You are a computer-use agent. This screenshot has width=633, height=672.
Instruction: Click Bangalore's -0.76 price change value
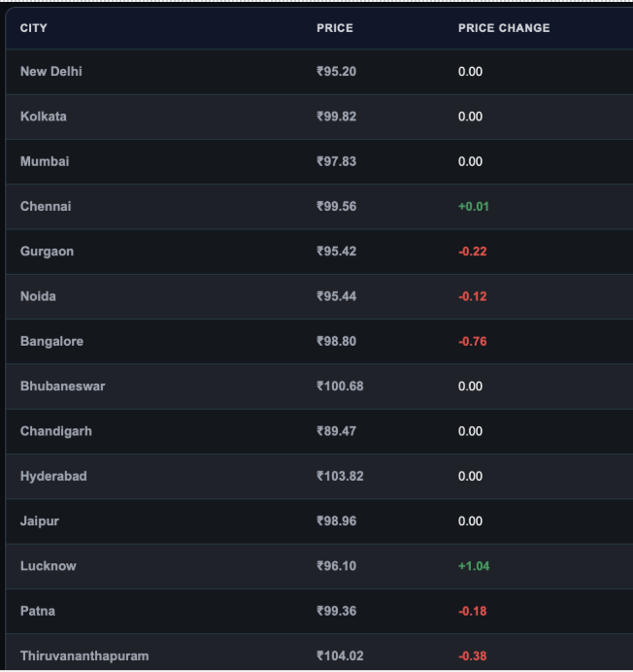pyautogui.click(x=472, y=342)
